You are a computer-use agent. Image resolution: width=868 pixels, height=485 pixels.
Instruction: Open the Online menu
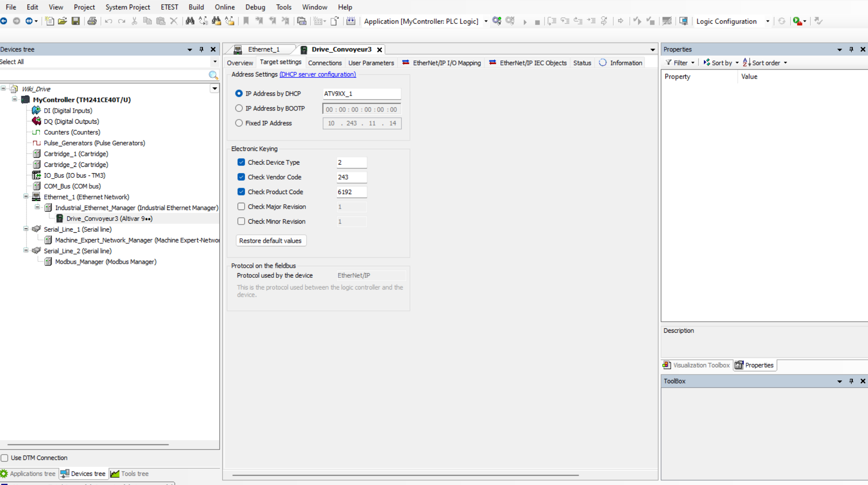pos(224,7)
